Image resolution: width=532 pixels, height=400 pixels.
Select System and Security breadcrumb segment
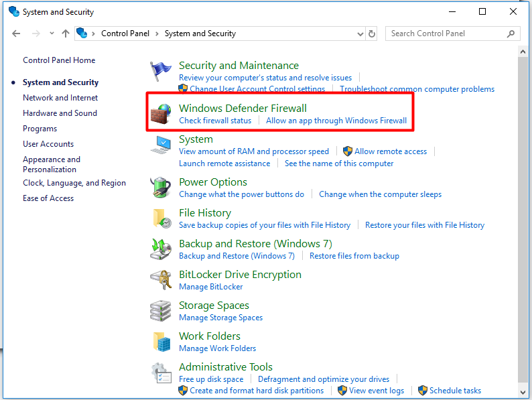(x=200, y=34)
